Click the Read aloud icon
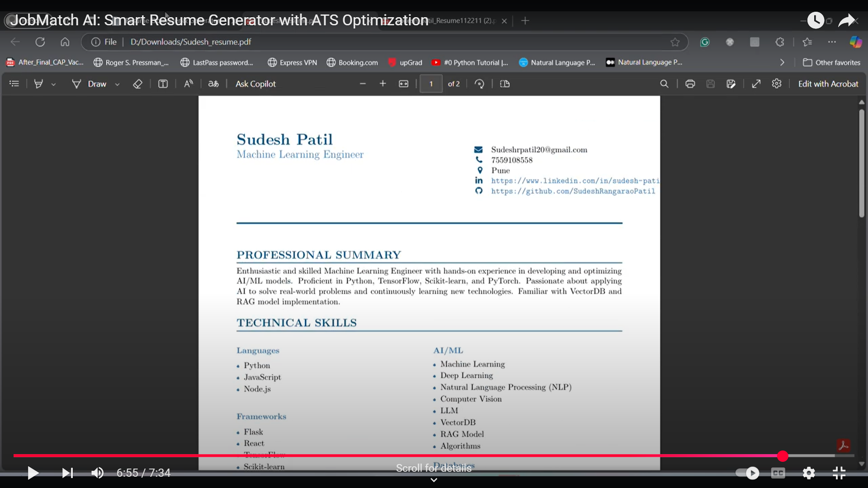Screen dimensions: 868x488 [189, 84]
